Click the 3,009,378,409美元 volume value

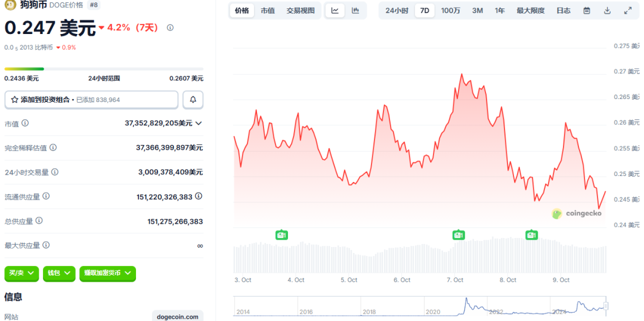point(171,172)
